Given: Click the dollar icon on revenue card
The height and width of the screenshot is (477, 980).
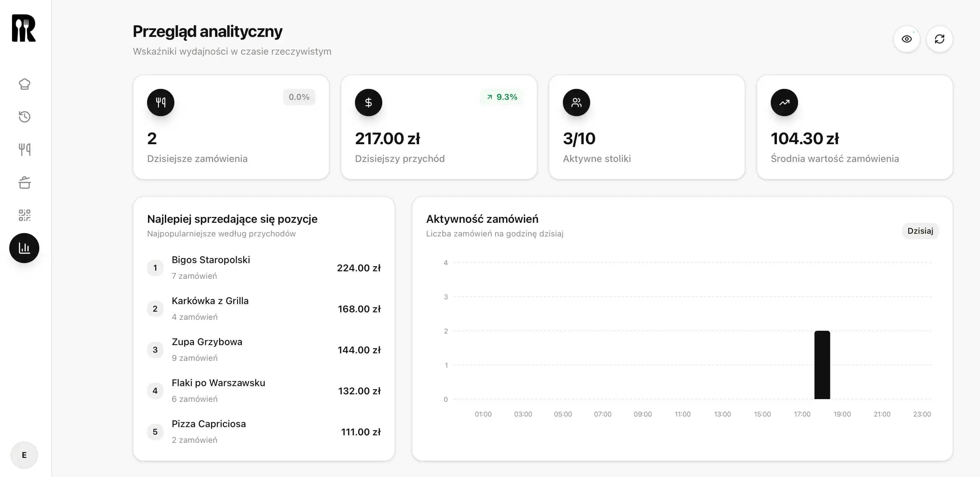Looking at the screenshot, I should 368,102.
